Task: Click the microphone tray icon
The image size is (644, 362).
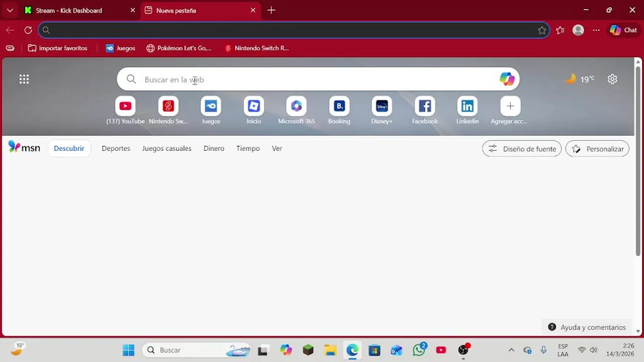Action: [x=543, y=350]
